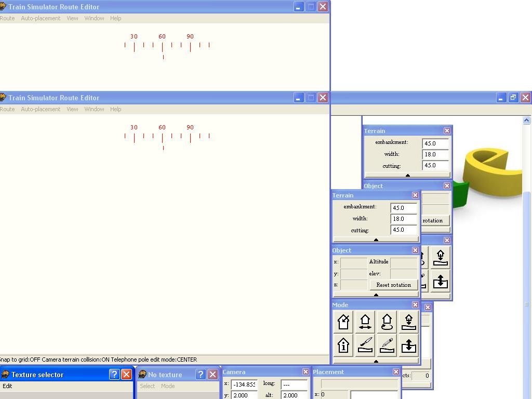The width and height of the screenshot is (532, 399).
Task: Select the terrain pencil tool
Action: point(387,345)
